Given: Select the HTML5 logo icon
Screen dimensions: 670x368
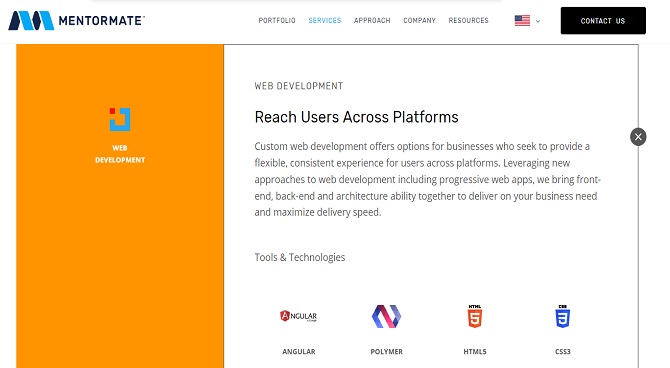Looking at the screenshot, I should pyautogui.click(x=475, y=316).
